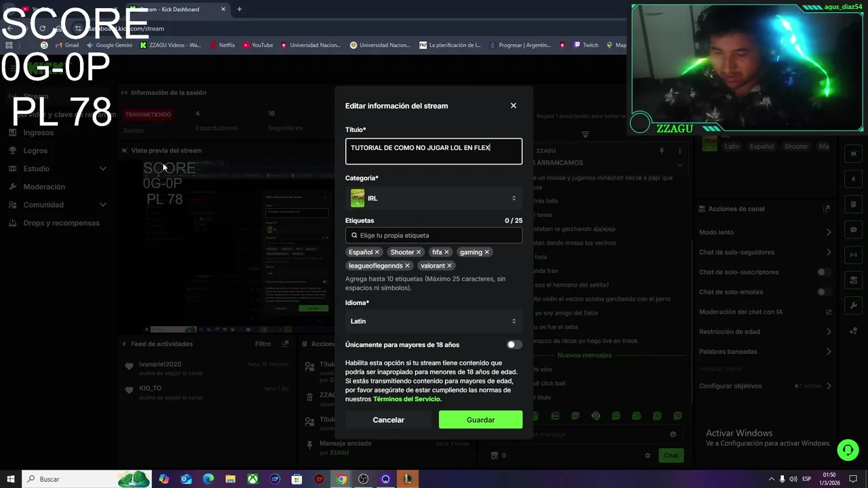Open a new browser tab
Viewport: 868px width, 488px height.
pyautogui.click(x=239, y=9)
